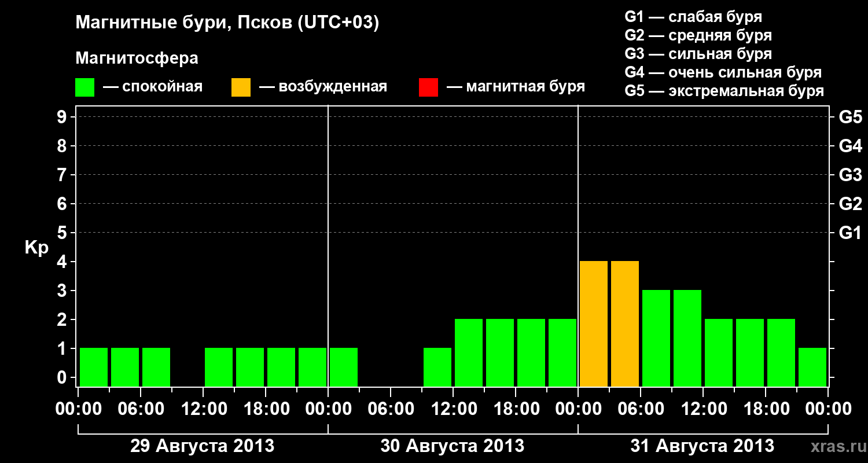The image size is (868, 463).
Task: Click the '31 Августа 2013' date label
Action: tap(703, 446)
